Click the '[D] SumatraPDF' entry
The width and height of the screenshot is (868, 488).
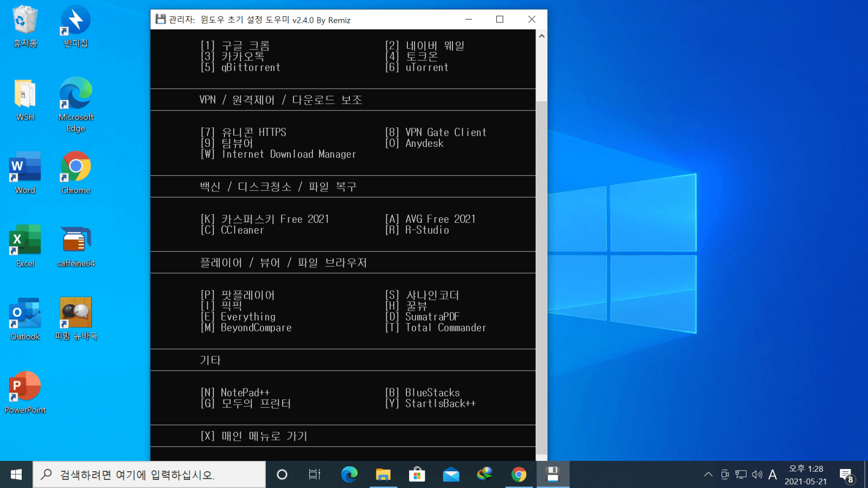[x=422, y=317]
